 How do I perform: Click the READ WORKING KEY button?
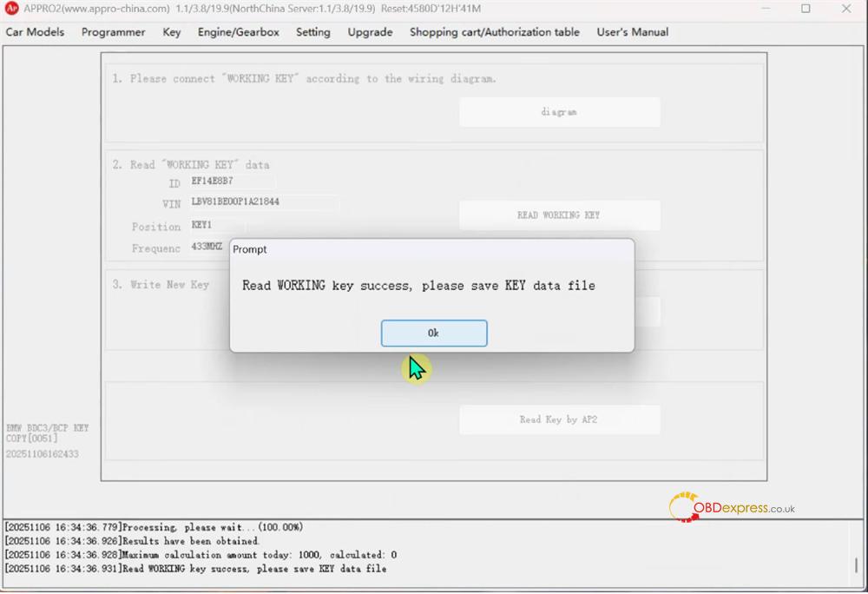tap(559, 214)
